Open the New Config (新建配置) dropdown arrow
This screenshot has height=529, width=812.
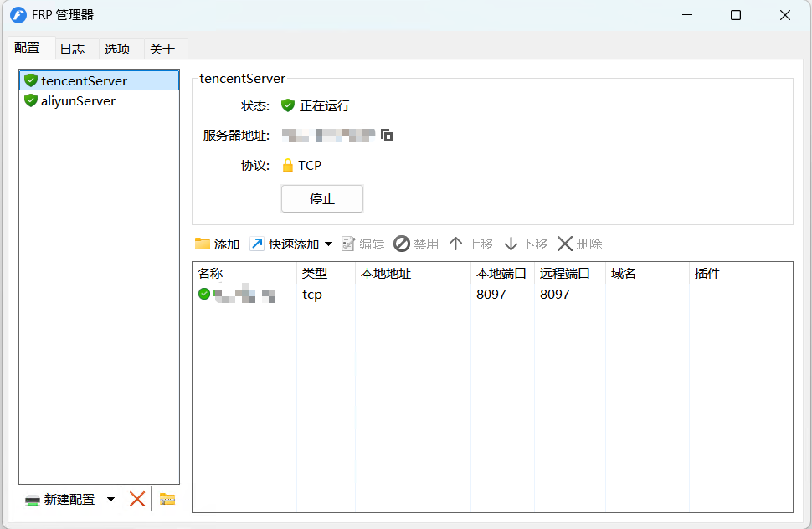pyautogui.click(x=110, y=500)
